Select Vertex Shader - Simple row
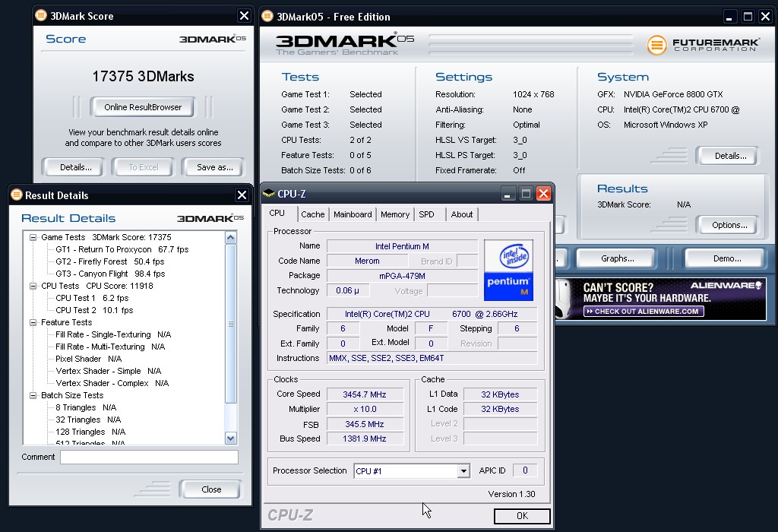The width and height of the screenshot is (778, 532). click(108, 371)
